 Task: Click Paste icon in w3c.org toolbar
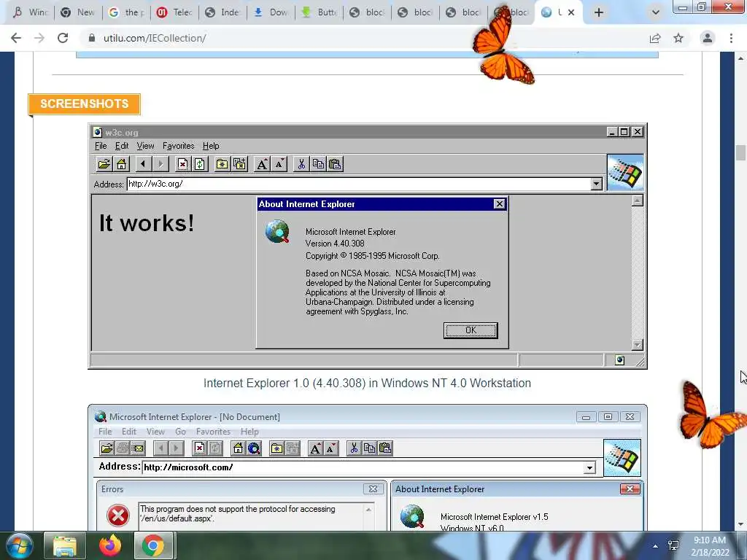point(336,164)
